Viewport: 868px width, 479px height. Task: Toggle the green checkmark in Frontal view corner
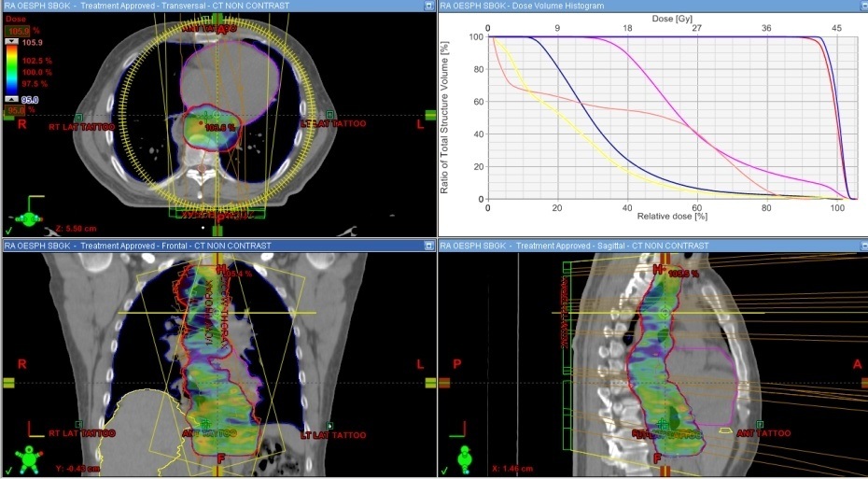tap(9, 471)
